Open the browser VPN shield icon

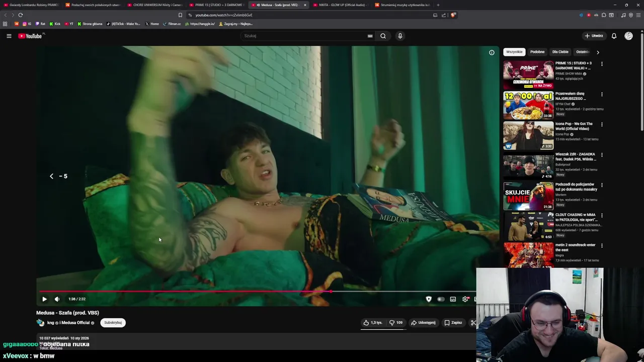(631, 15)
